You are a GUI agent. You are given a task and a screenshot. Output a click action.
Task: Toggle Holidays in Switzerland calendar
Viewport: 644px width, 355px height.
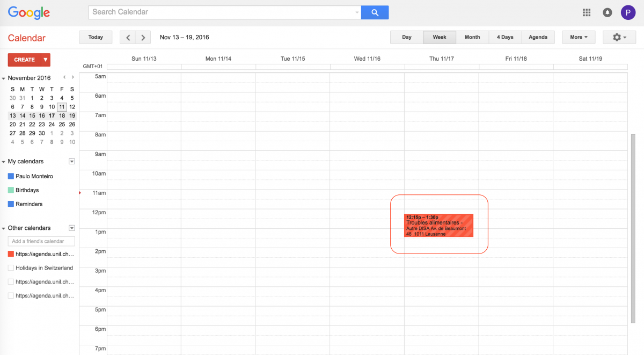point(11,267)
